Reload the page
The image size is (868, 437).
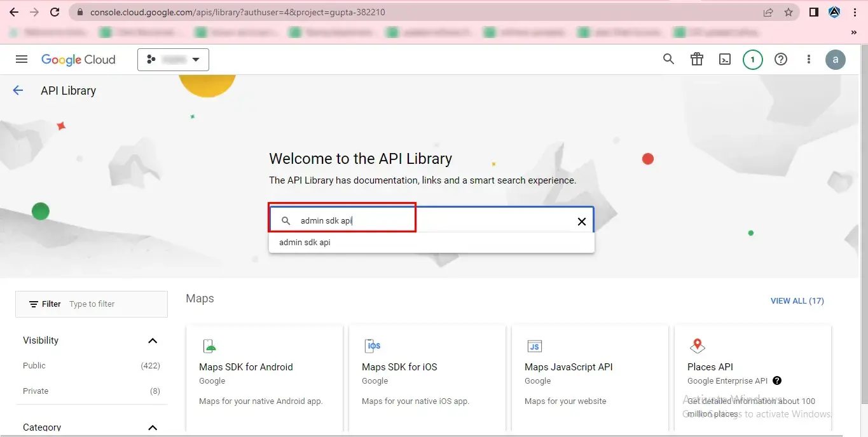tap(55, 12)
